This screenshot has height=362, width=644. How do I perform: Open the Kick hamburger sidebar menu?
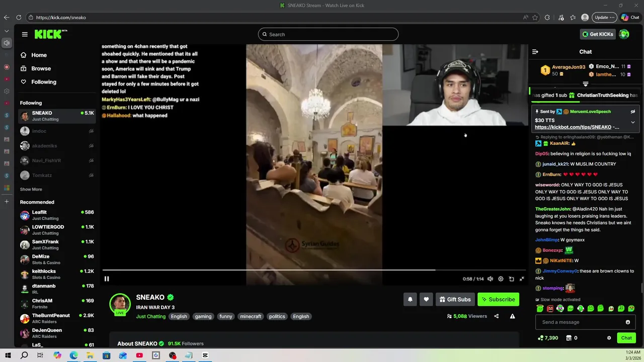[x=25, y=34]
